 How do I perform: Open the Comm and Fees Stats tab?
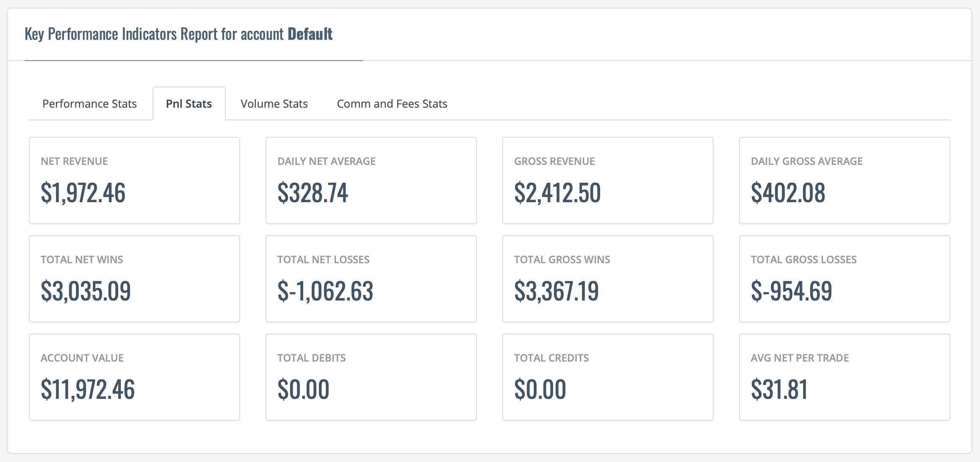(x=392, y=104)
